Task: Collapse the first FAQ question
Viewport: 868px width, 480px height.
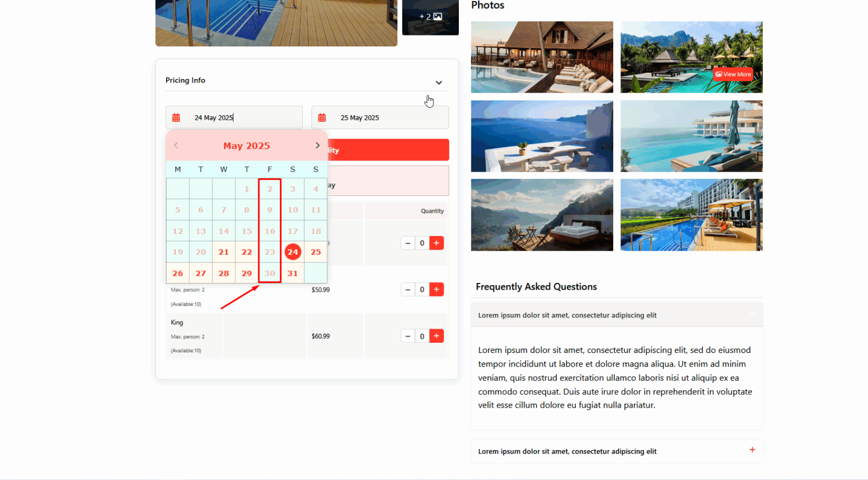Action: pyautogui.click(x=752, y=314)
